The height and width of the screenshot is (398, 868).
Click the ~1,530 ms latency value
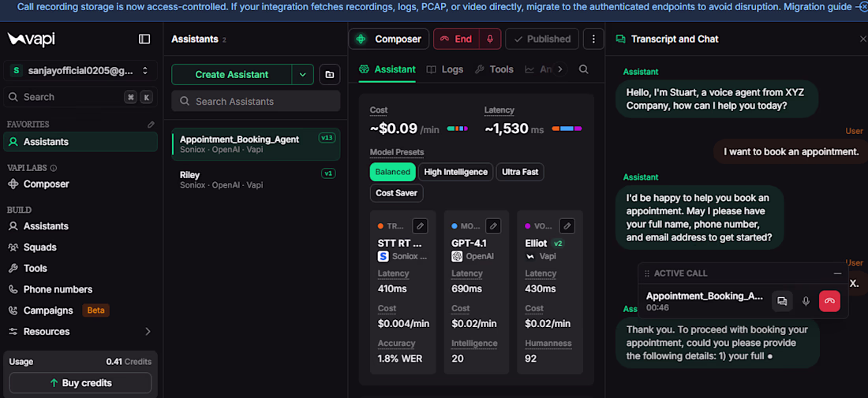pyautogui.click(x=514, y=128)
